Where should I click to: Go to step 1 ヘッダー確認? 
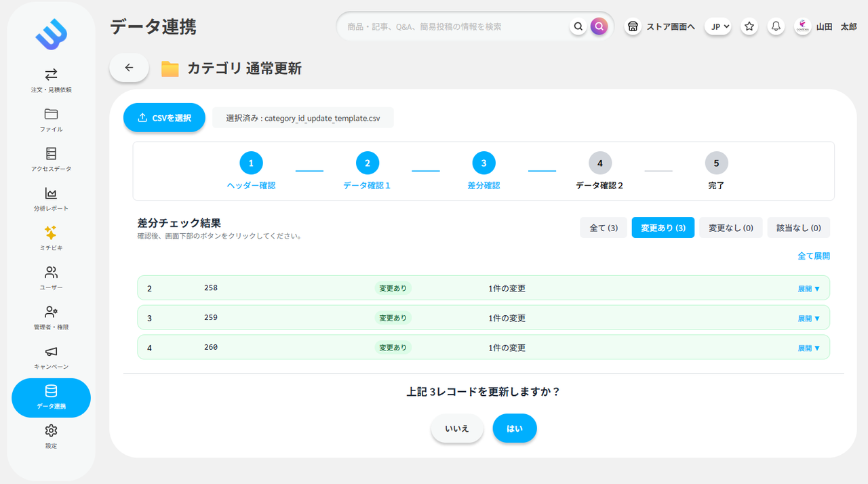pos(251,163)
